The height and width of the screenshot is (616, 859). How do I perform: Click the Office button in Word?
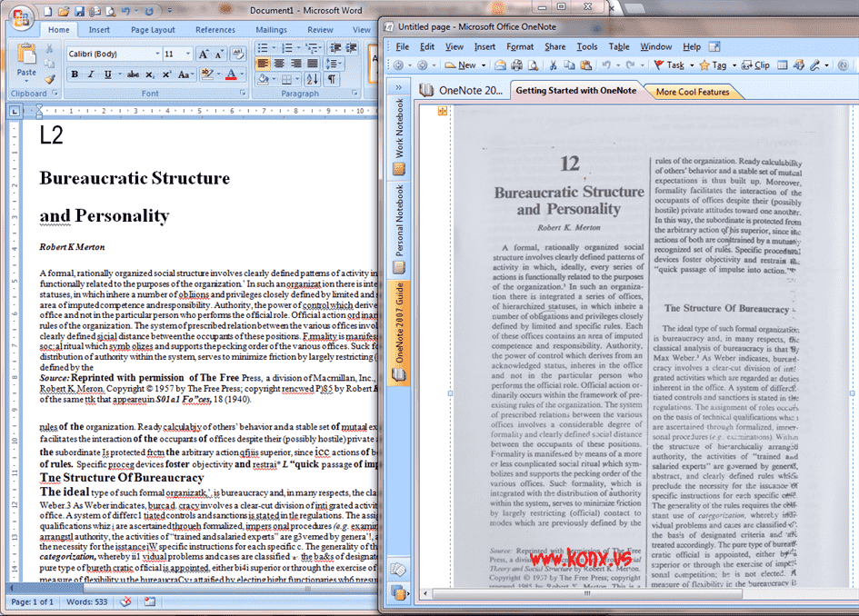click(21, 17)
